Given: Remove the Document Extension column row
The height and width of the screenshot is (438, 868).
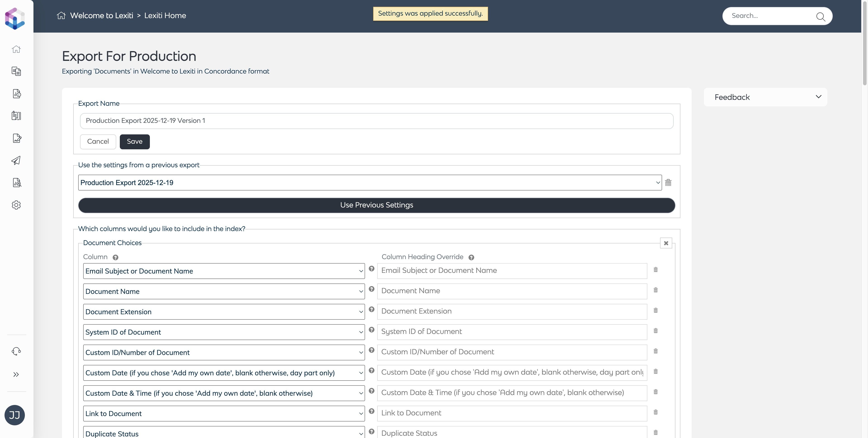Looking at the screenshot, I should coord(655,310).
